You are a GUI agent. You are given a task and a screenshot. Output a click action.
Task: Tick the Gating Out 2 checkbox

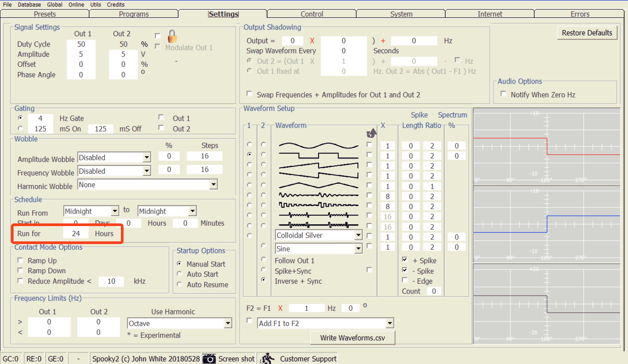point(161,128)
